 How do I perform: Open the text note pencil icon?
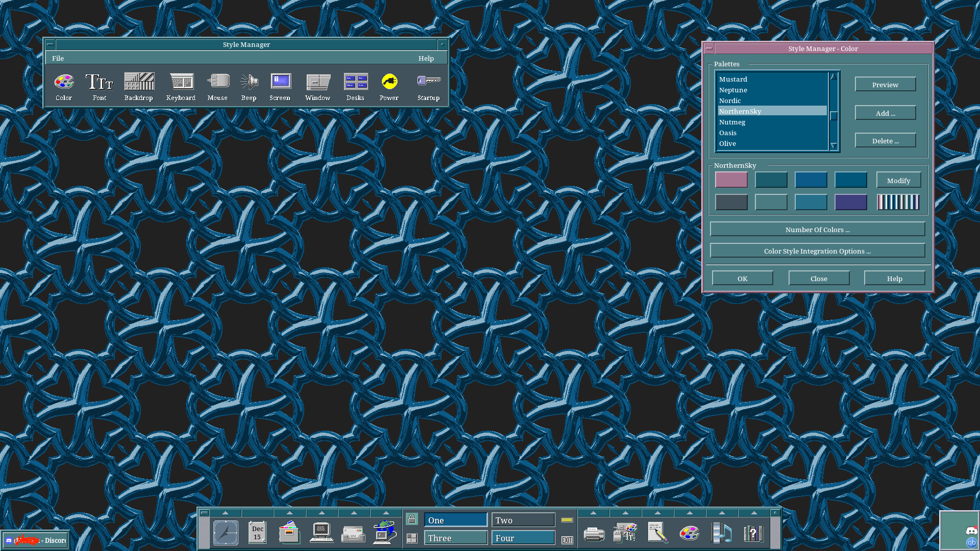point(658,533)
